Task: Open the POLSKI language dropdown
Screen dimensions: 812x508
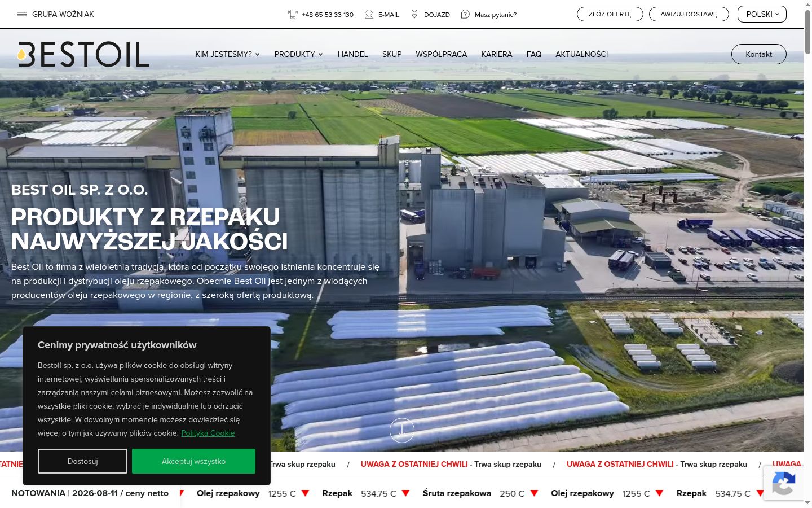Action: (x=762, y=14)
